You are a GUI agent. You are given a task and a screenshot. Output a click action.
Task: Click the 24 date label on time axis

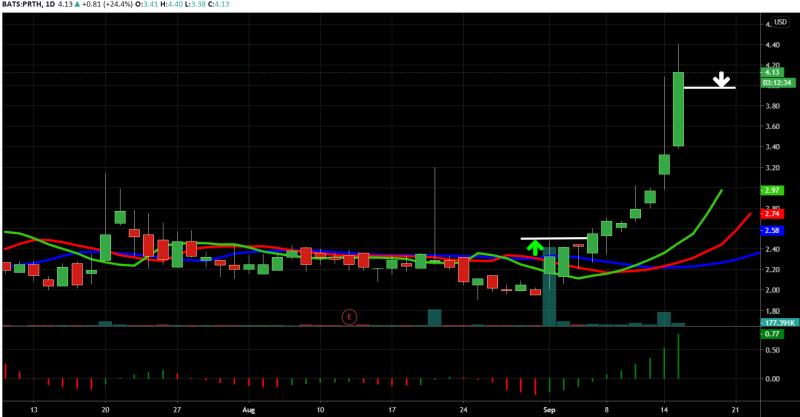[463, 410]
